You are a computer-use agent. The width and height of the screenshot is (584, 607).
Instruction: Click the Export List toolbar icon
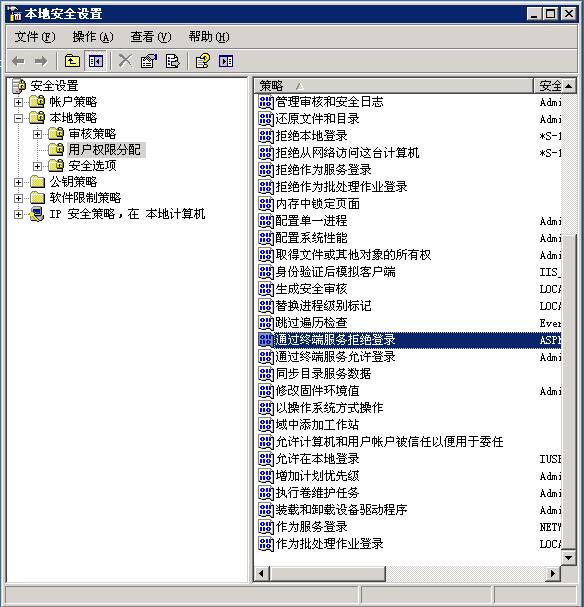point(173,61)
